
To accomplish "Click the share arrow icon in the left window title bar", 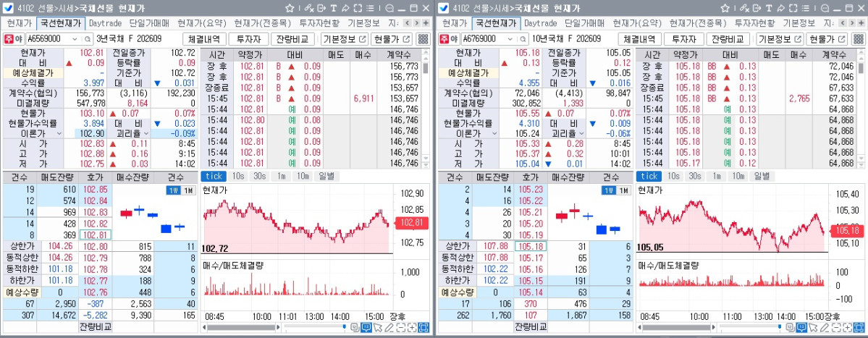I will [345, 8].
